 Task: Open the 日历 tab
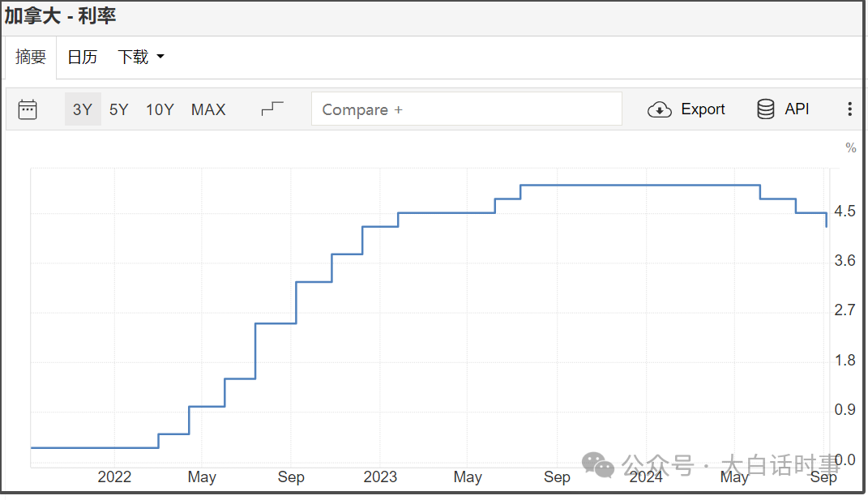coord(82,57)
